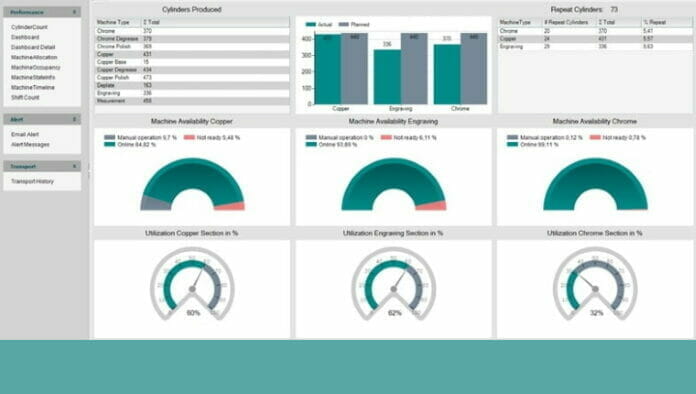Click the gray Planned bar for Engraving
This screenshot has height=394, width=696.
tap(414, 69)
